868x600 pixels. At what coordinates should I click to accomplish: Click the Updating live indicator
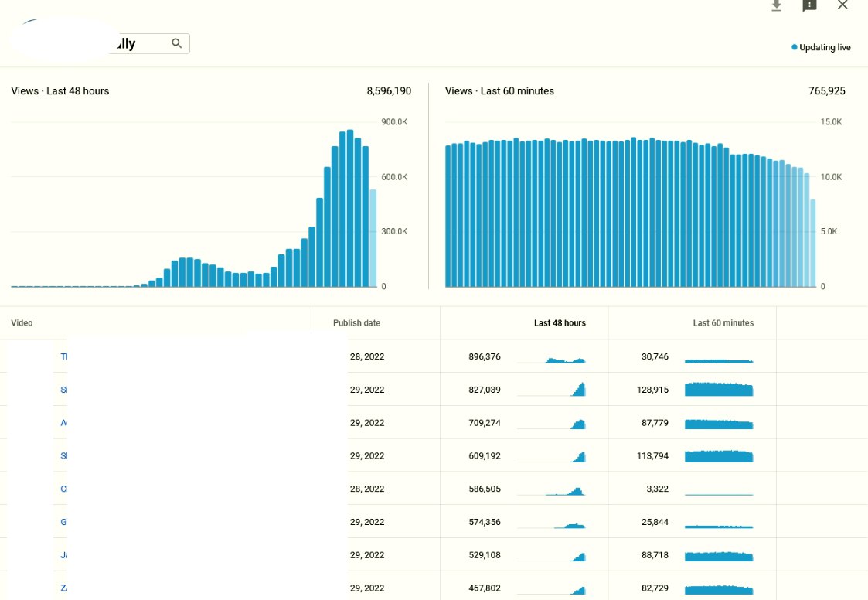821,48
